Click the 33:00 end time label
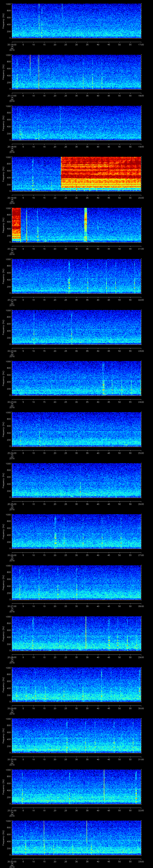The height and width of the screenshot is (868, 153). click(141, 861)
